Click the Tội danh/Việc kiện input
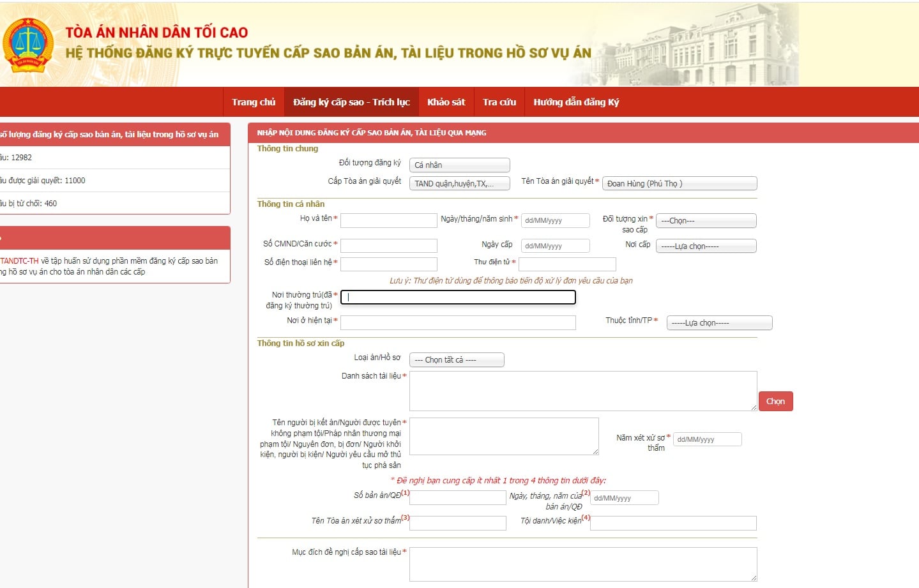This screenshot has height=588, width=919. (x=673, y=523)
